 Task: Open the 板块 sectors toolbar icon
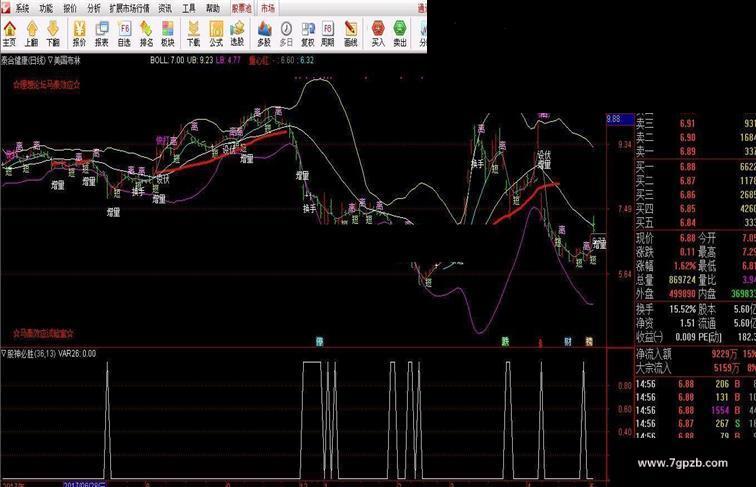coord(167,33)
